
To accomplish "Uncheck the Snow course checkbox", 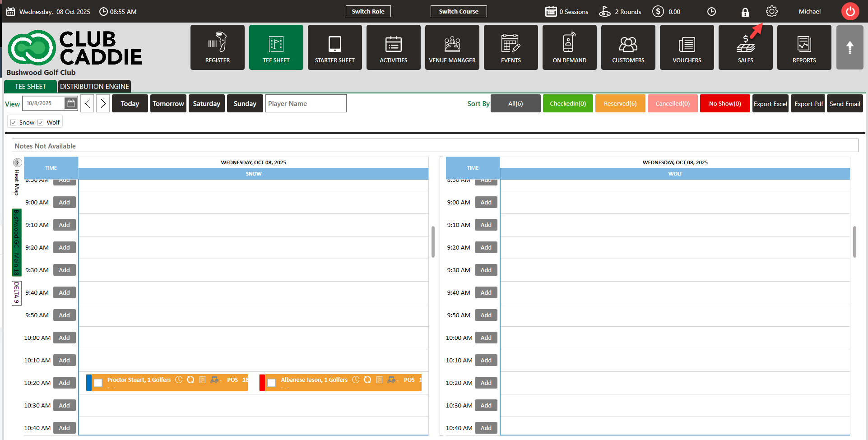I will tap(14, 123).
